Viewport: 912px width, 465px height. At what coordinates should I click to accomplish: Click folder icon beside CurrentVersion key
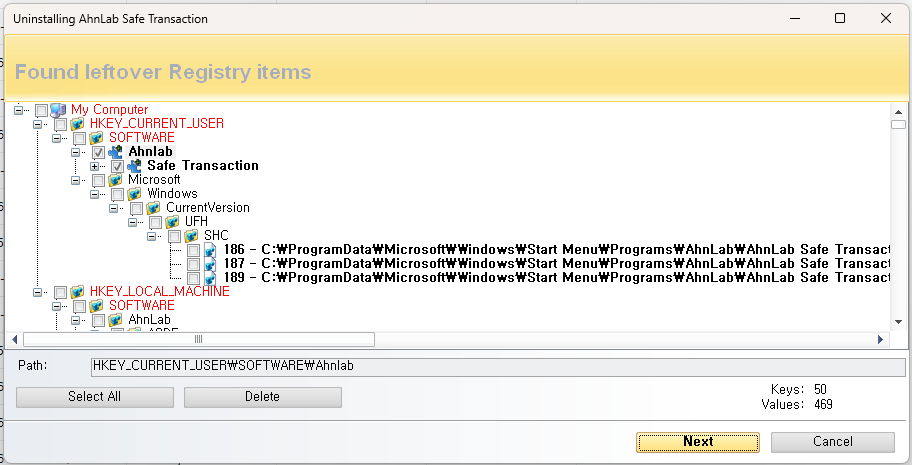point(154,208)
